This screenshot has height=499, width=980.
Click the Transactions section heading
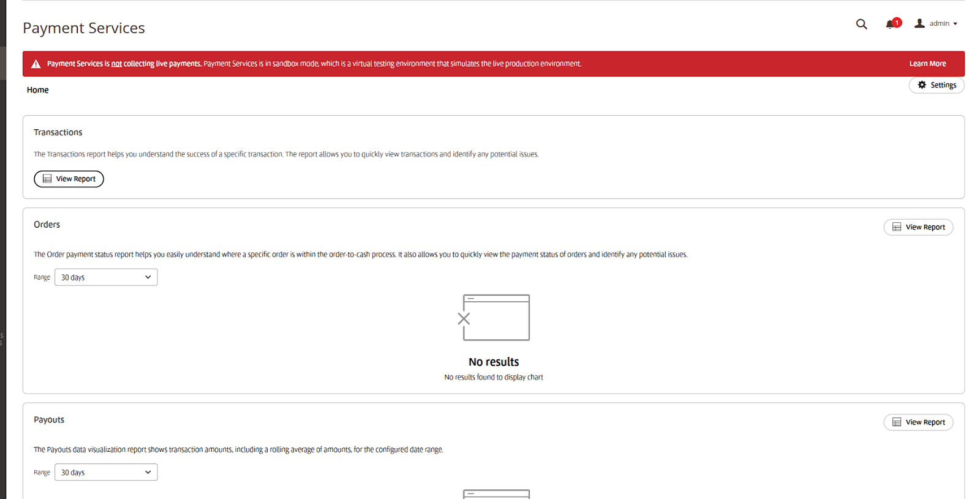click(58, 132)
